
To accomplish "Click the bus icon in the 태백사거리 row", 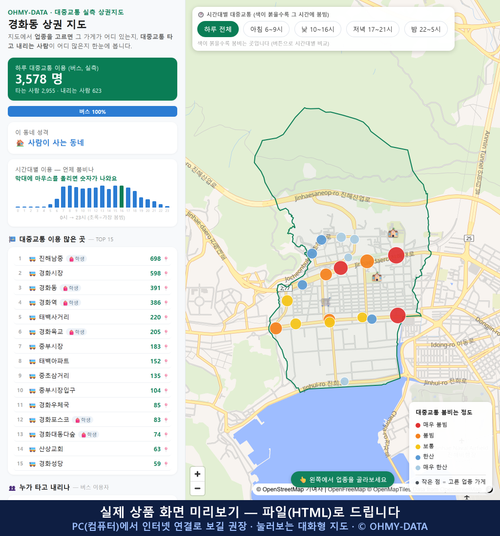I will (x=32, y=318).
